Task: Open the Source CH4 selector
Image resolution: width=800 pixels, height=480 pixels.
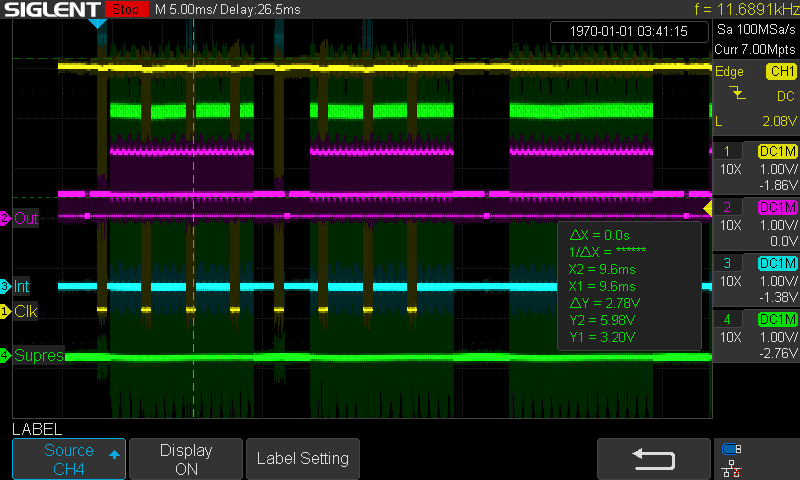Action: pyautogui.click(x=69, y=459)
